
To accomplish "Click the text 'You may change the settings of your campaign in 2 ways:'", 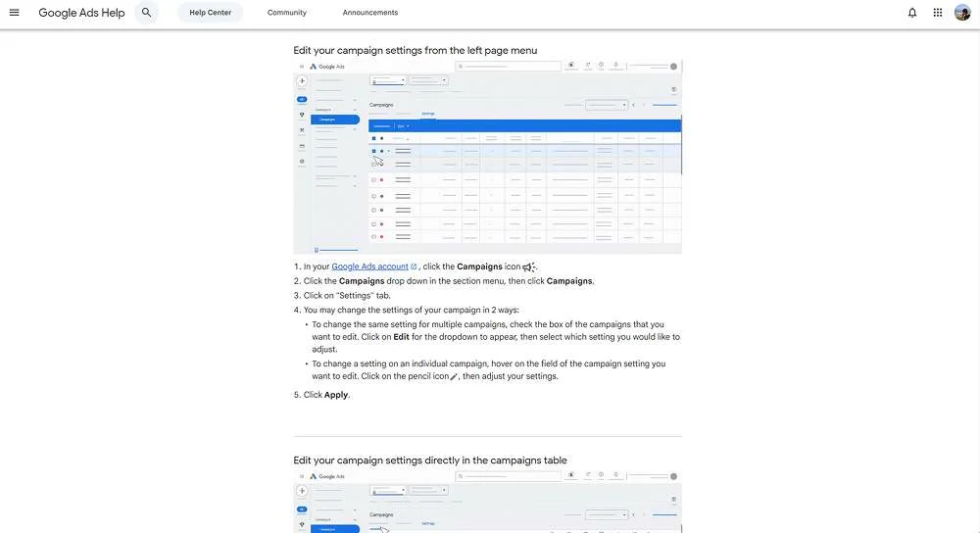I will click(x=411, y=310).
